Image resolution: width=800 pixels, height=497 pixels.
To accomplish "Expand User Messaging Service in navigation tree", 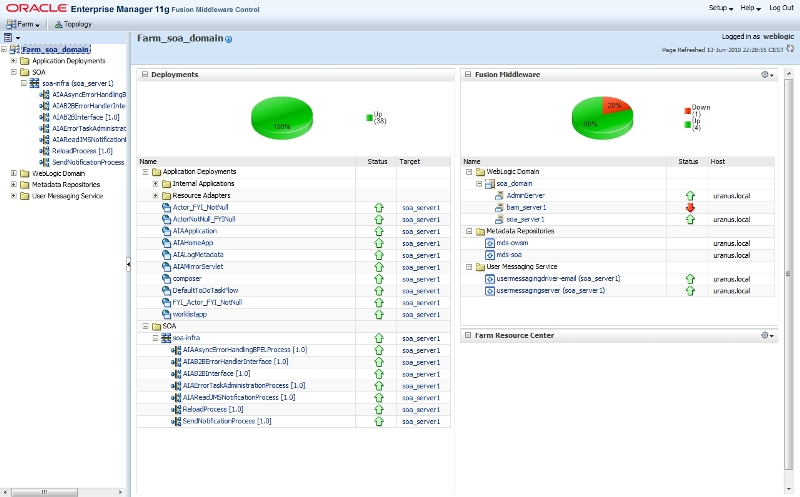I will pyautogui.click(x=14, y=196).
